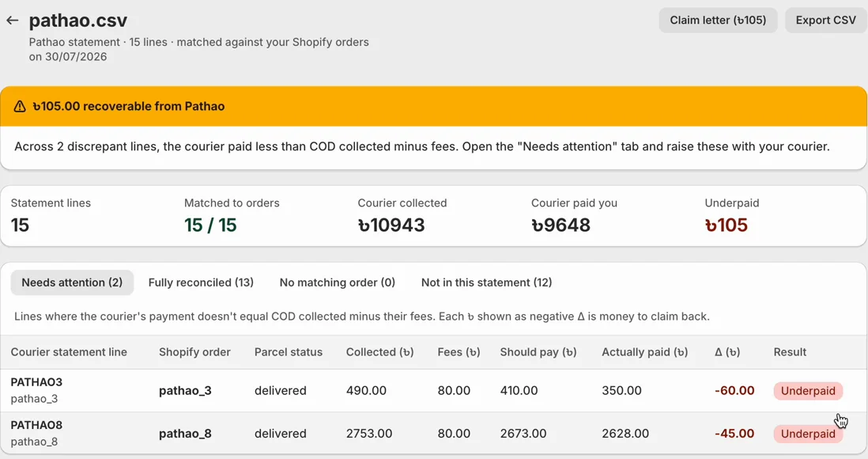Click the Shopify order column header
Screen dimensions: 868x459
pos(194,352)
